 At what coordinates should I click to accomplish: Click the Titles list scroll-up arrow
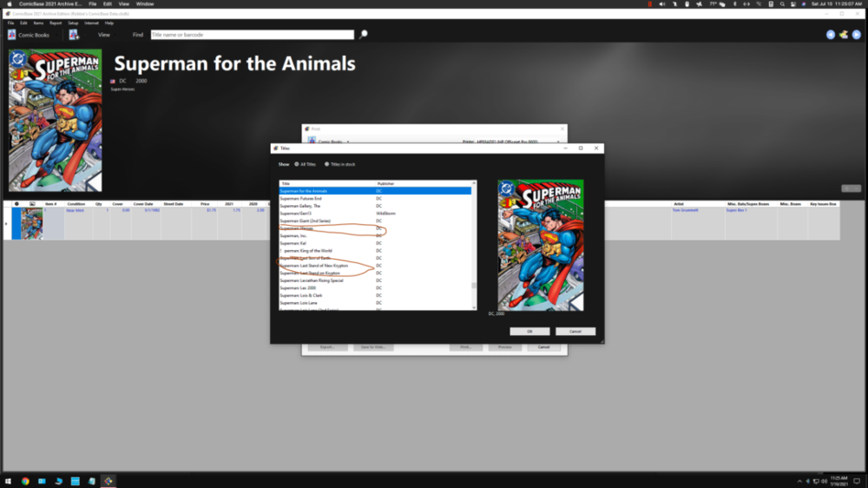(x=474, y=183)
